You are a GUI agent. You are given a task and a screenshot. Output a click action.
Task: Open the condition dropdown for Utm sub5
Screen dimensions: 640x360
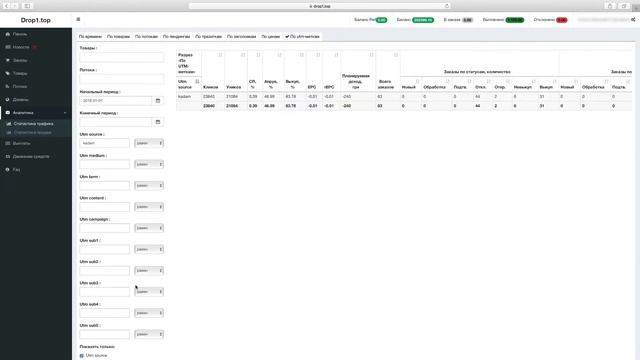[x=149, y=334]
